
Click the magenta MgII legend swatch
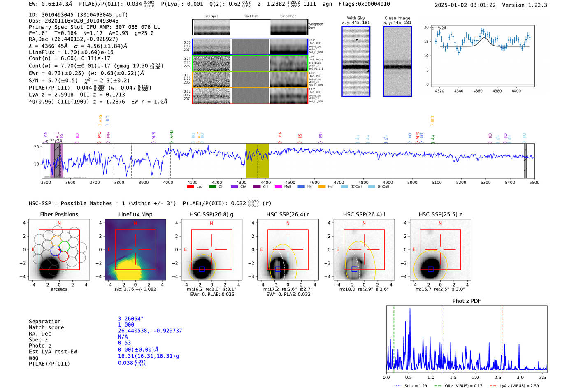[x=278, y=186]
